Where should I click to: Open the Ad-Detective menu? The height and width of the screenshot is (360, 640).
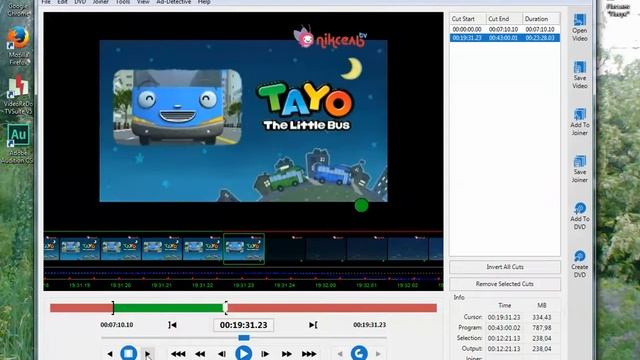pos(173,2)
